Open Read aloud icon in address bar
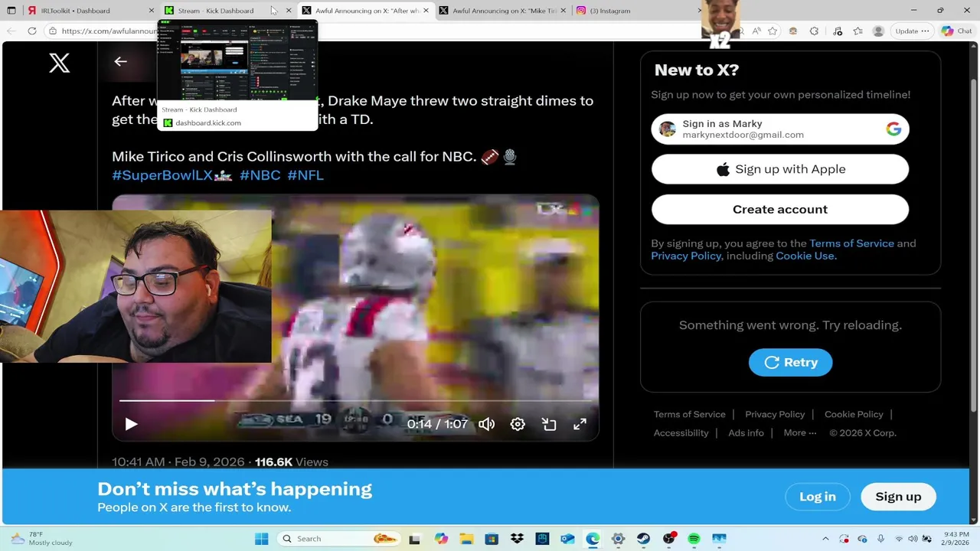 coord(756,31)
